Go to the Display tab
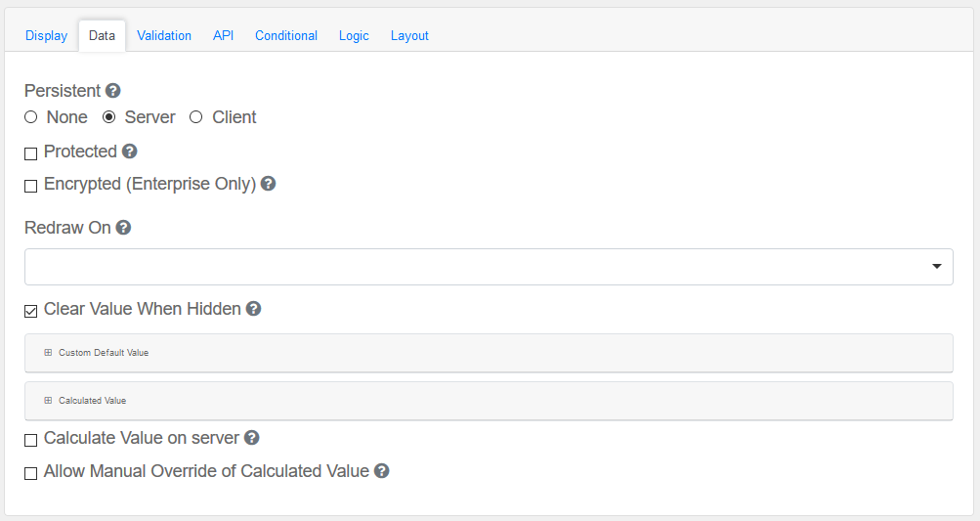 (47, 36)
